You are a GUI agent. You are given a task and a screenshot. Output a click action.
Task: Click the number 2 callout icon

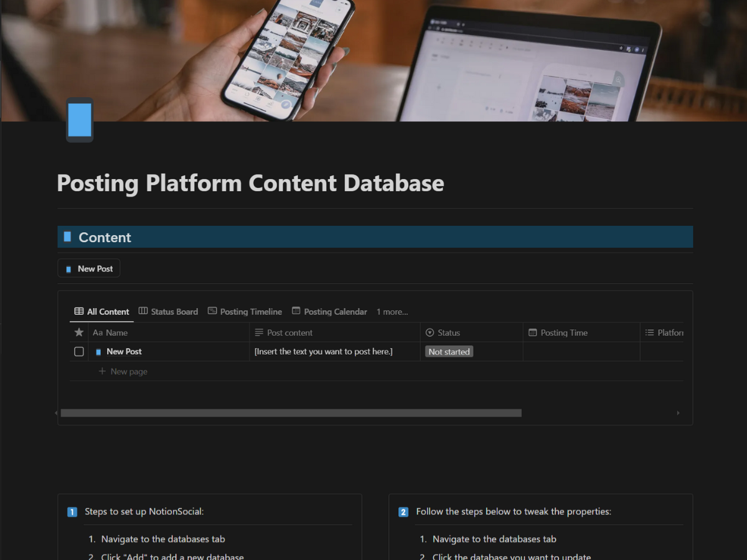point(403,512)
